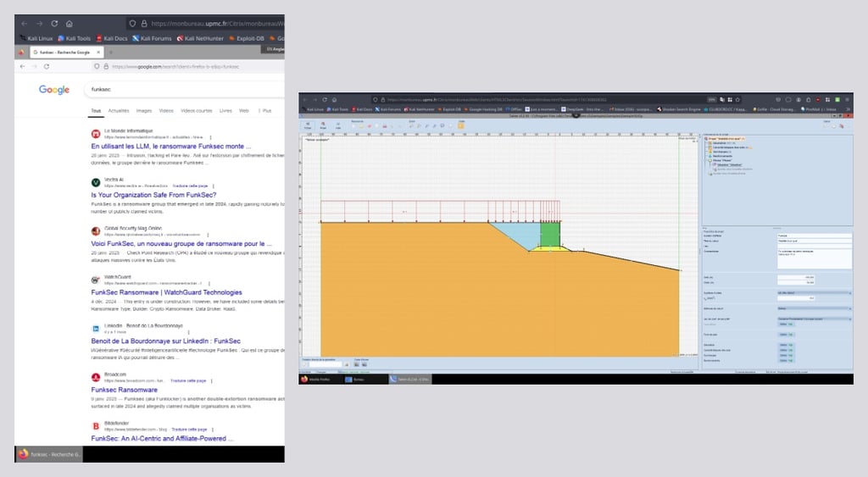Image resolution: width=868 pixels, height=477 pixels.
Task: Open the safety coefficient set dropdown in Talren properties
Action: click(x=815, y=319)
